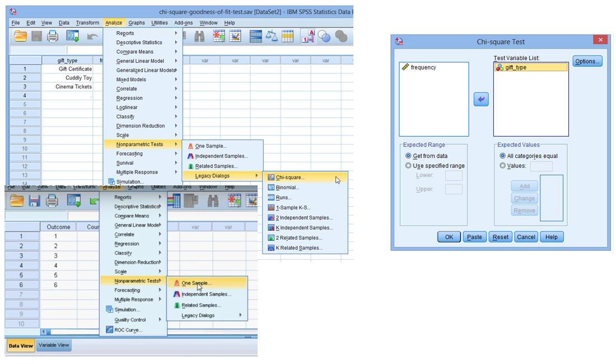Viewport: 616px width, 364px height.
Task: Click the Outcome column header in the bottom window
Action: tap(58, 227)
